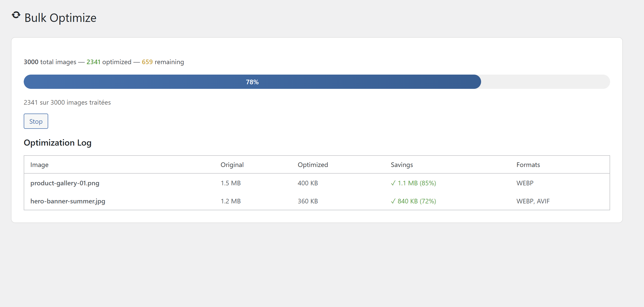Click the refresh icon beside Bulk Optimize
The height and width of the screenshot is (307, 644).
coord(16,15)
